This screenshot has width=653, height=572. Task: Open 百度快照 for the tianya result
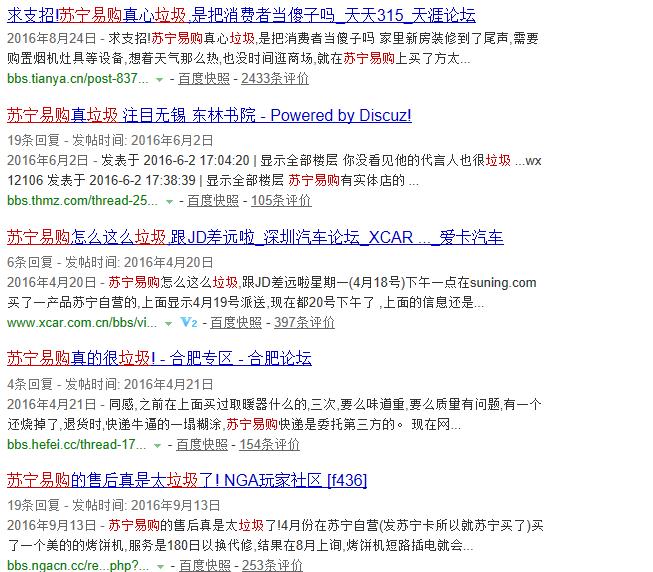204,79
